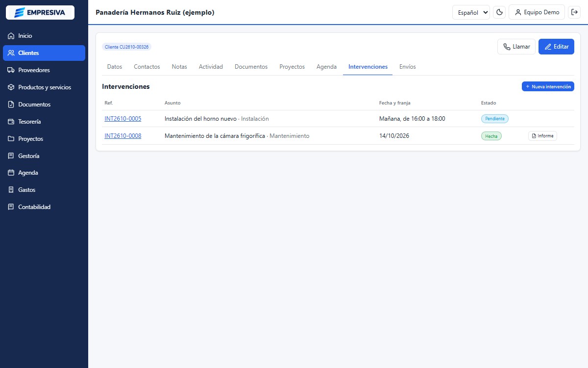Open the Español language dropdown

click(x=471, y=12)
